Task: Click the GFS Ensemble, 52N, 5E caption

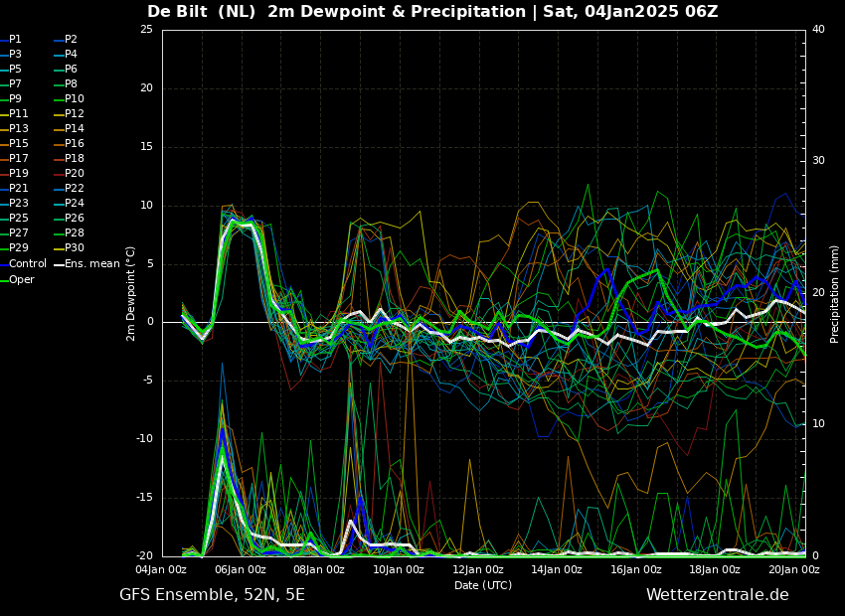Action: (x=212, y=595)
